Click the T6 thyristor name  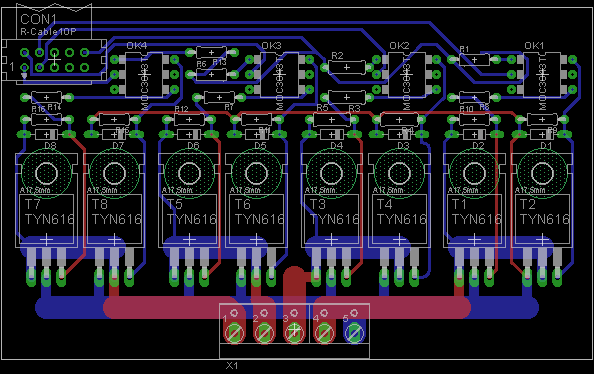click(x=242, y=205)
